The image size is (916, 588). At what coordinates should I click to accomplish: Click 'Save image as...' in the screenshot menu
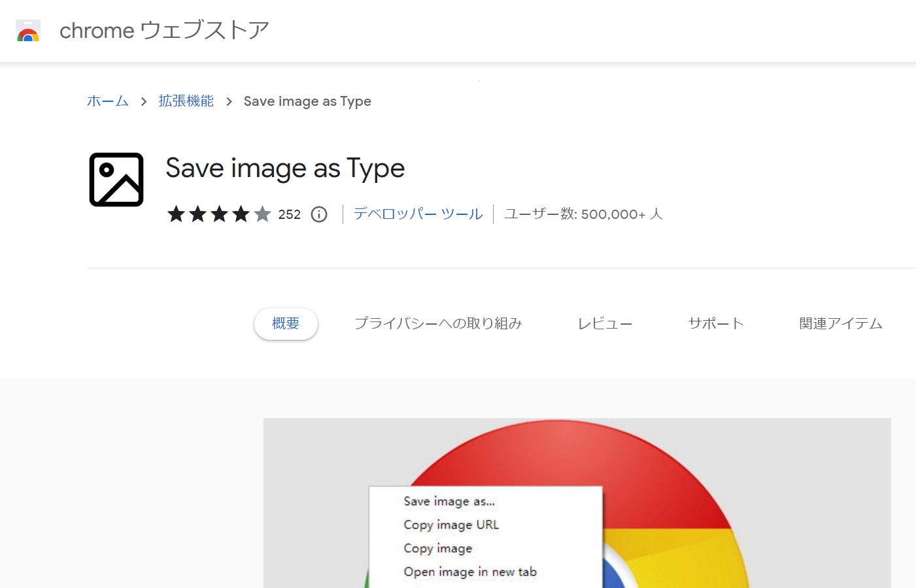pyautogui.click(x=449, y=502)
